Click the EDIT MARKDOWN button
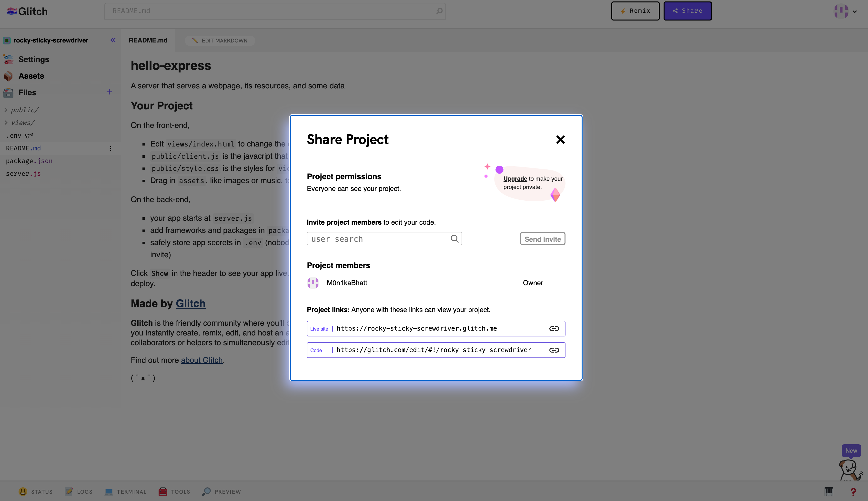This screenshot has height=501, width=868. tap(220, 41)
